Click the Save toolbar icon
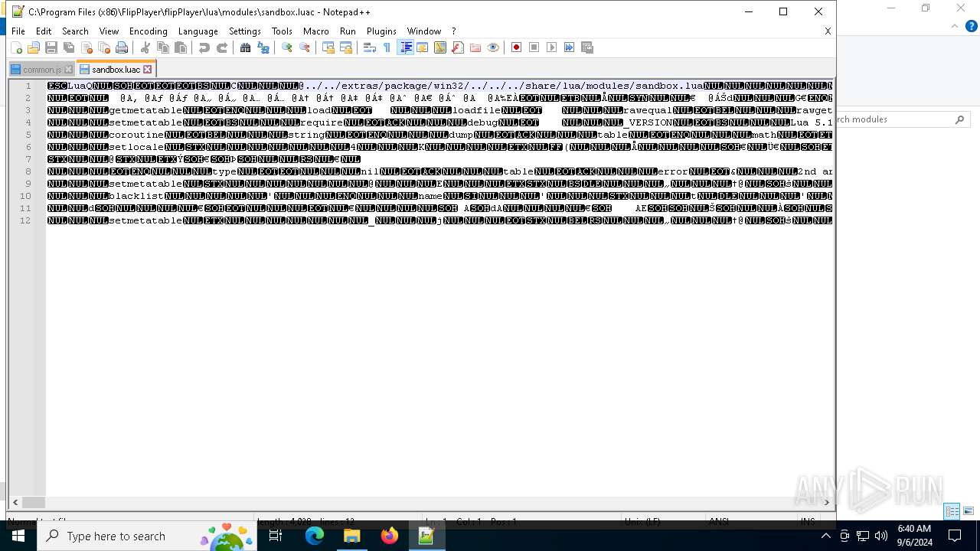980x551 pixels. click(51, 47)
